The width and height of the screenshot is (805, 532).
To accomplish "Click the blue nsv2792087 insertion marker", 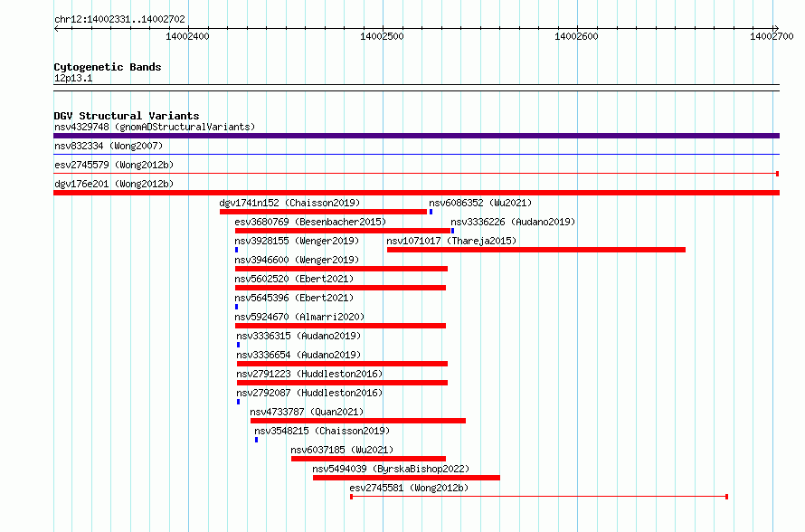I will pos(238,402).
